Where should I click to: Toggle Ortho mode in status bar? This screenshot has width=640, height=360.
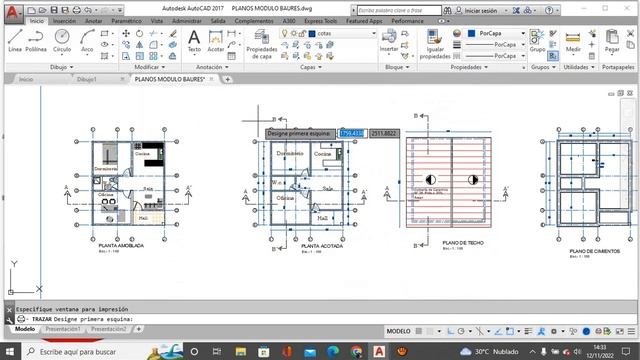451,331
